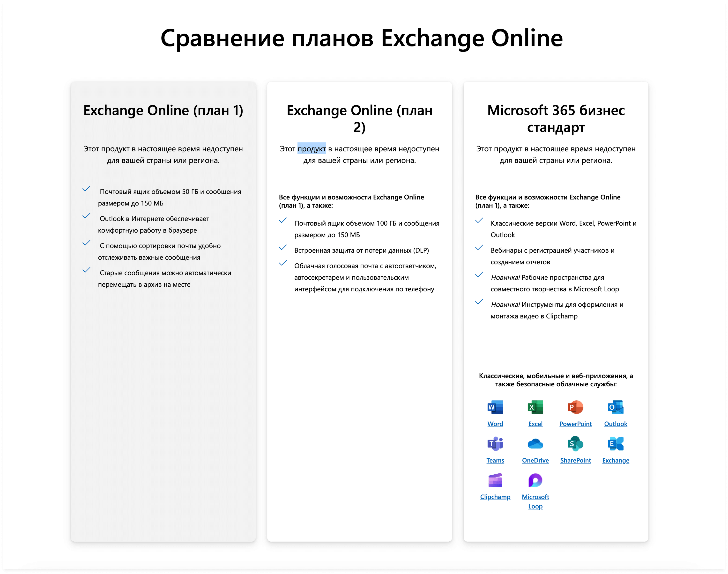Click the Outlook app icon
Viewport: 728px width, 574px height.
[615, 407]
